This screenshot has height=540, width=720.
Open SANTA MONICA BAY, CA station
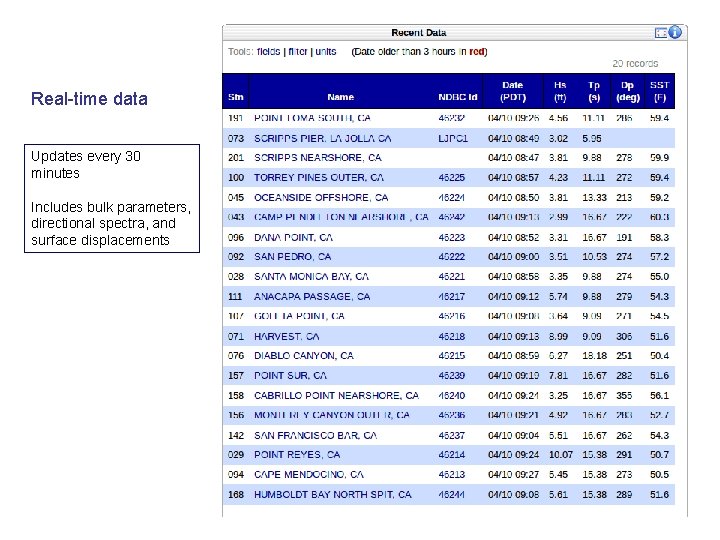click(311, 276)
